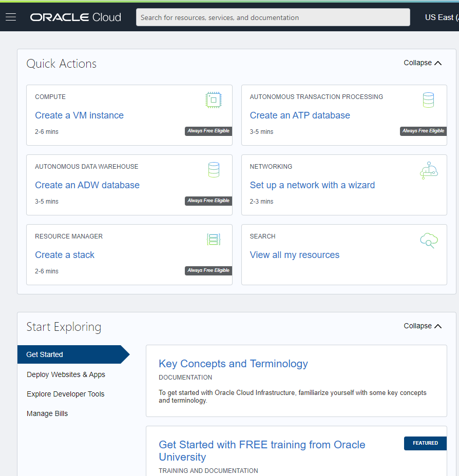Click the ADW database cylinder icon
This screenshot has height=476, width=459.
click(214, 170)
